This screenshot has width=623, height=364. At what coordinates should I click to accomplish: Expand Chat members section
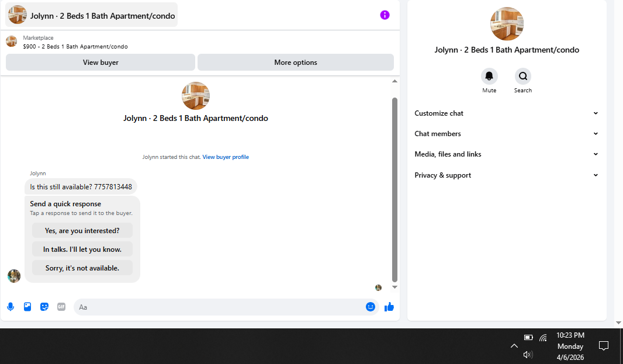[506, 134]
